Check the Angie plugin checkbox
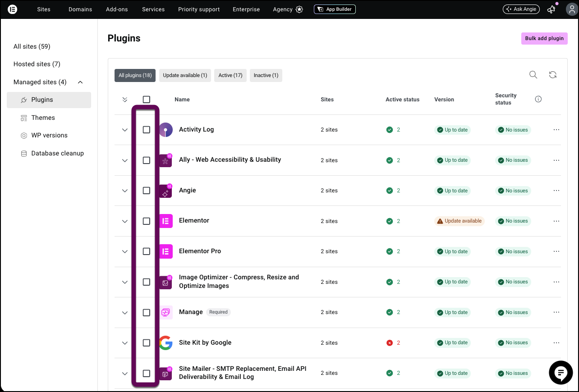Screen dimensions: 579x392 146,191
